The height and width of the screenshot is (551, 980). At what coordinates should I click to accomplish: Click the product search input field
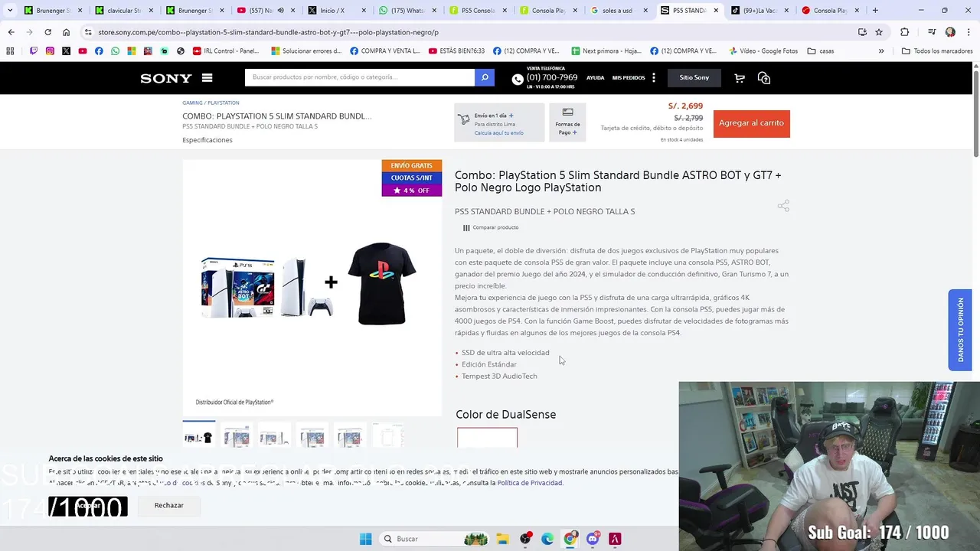[x=360, y=77]
